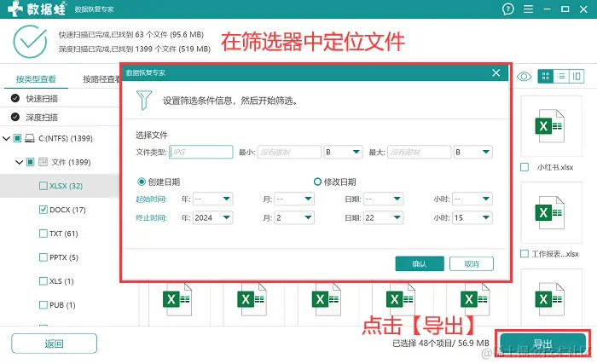Open the 终止时间 year dropdown showing 2024
The image size is (597, 364).
(213, 217)
